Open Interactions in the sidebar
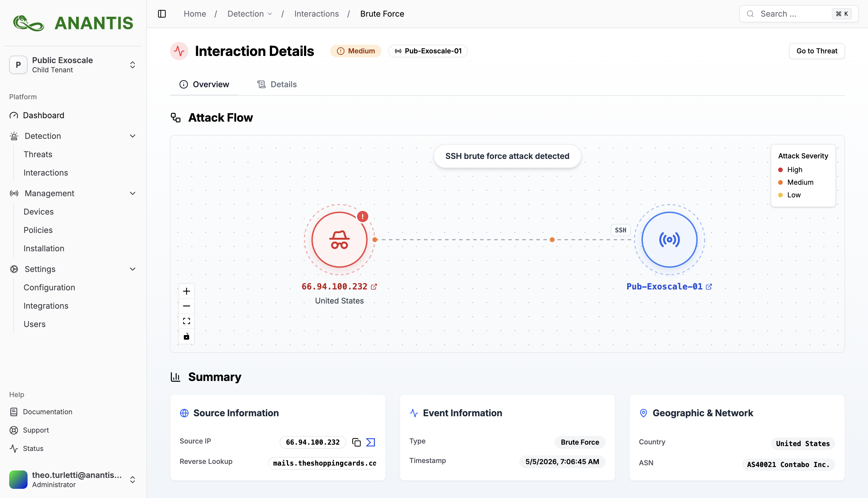The image size is (868, 498). [46, 173]
